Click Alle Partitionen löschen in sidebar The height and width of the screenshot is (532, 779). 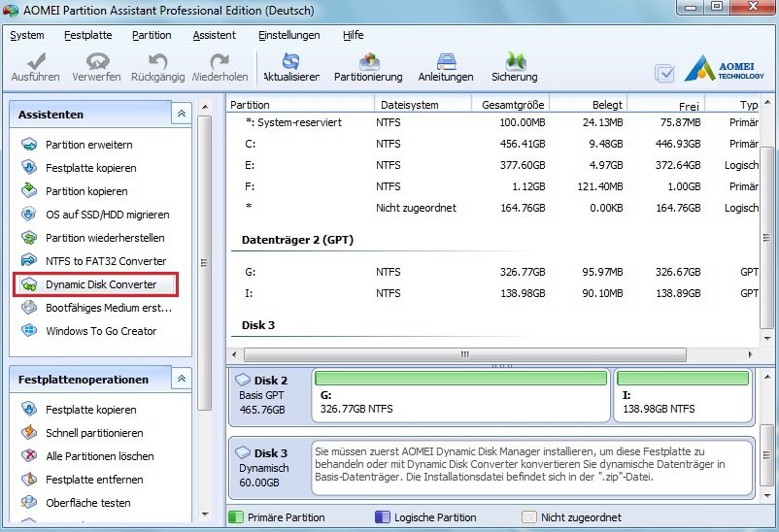99,456
